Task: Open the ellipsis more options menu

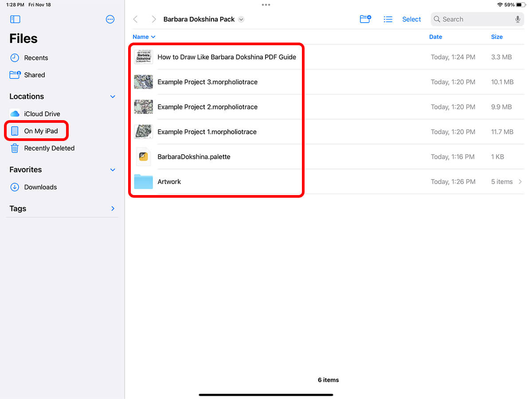Action: click(110, 20)
